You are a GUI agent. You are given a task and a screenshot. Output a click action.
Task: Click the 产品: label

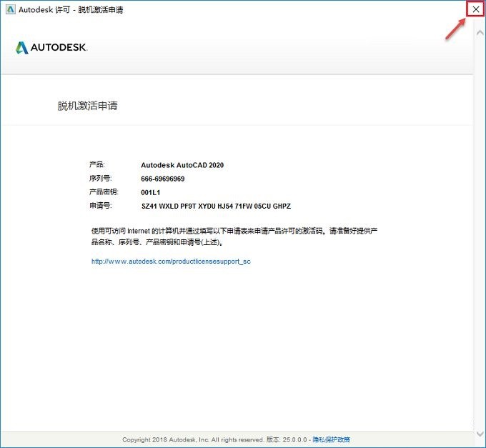97,164
